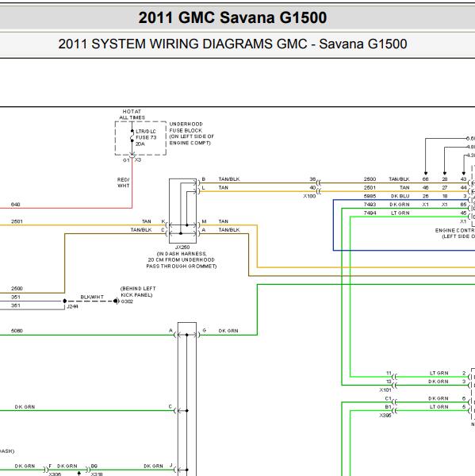The height and width of the screenshot is (476, 475).
Task: Click the 'DK BLU' wire color label
Action: pos(400,196)
